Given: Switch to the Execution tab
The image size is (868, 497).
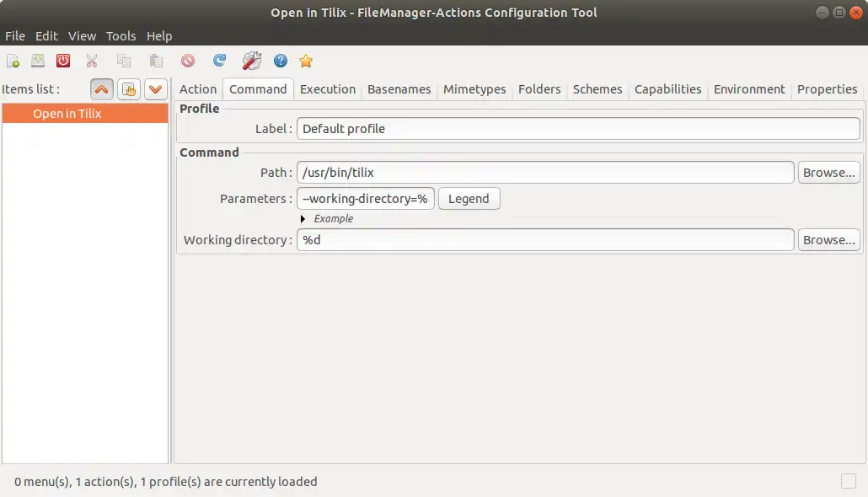Looking at the screenshot, I should 328,89.
